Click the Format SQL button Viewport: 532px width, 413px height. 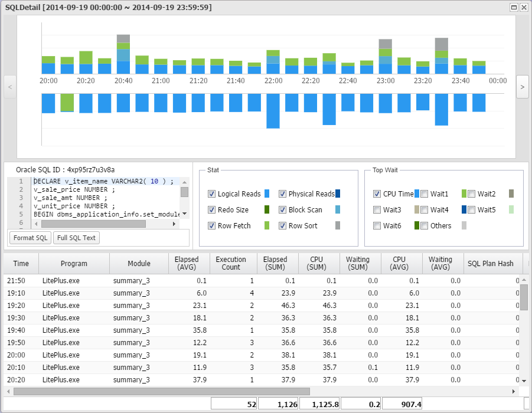click(31, 238)
